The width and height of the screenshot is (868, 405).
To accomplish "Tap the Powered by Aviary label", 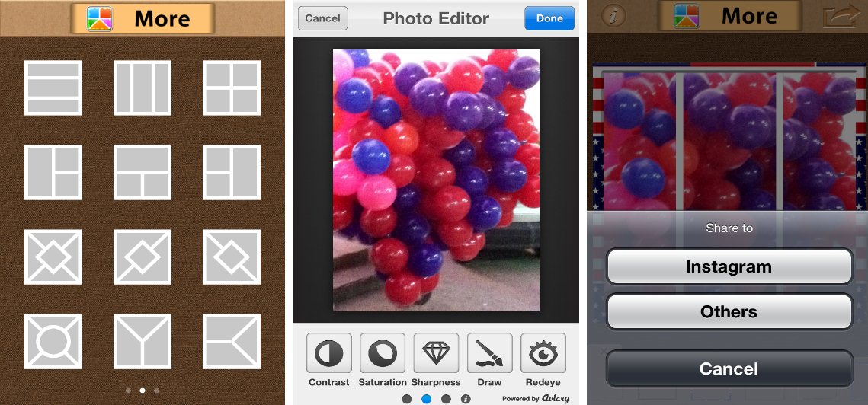I will [536, 398].
